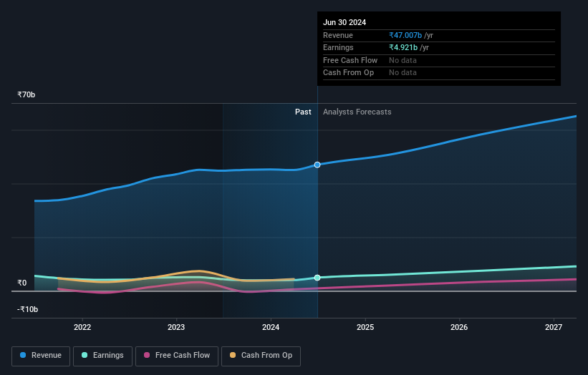Screen dimensions: 588x375
Task: Click the Jun 30 2024 tooltip date
Action: coord(344,22)
